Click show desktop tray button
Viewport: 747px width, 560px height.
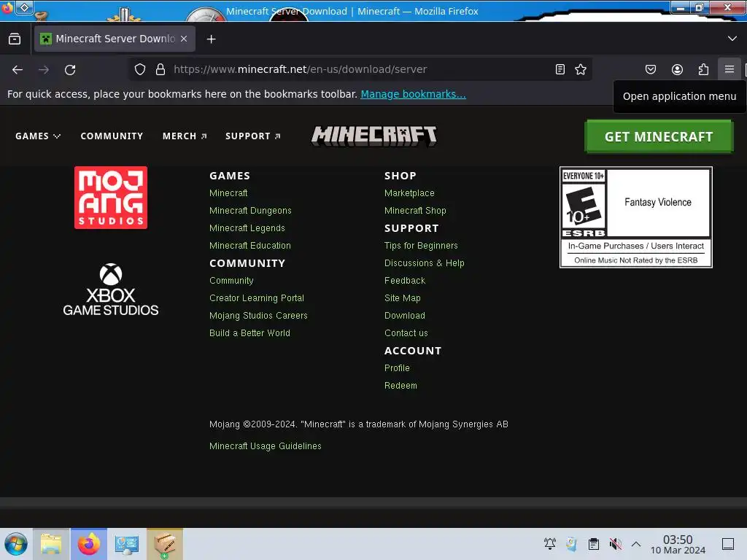tap(728, 544)
